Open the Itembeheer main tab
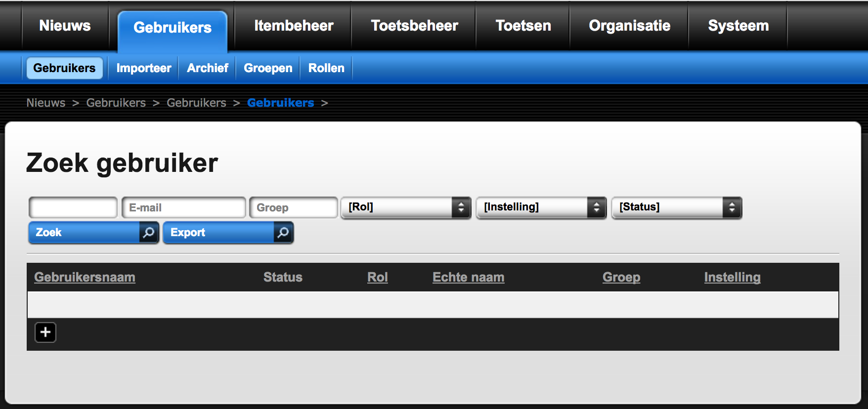The height and width of the screenshot is (409, 868). (294, 26)
